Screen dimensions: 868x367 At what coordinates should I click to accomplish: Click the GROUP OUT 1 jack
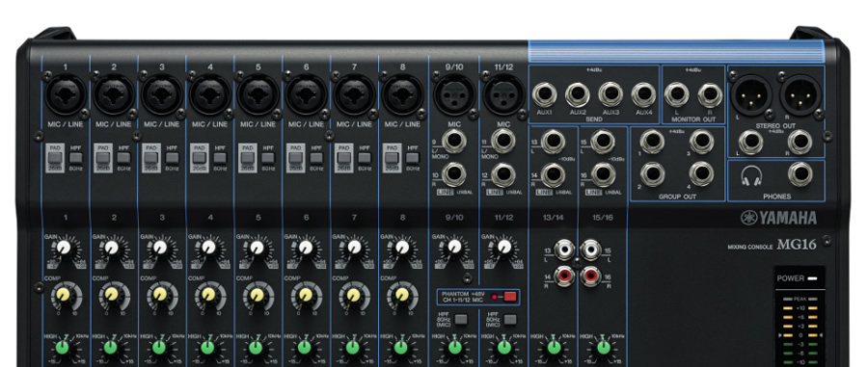point(652,142)
